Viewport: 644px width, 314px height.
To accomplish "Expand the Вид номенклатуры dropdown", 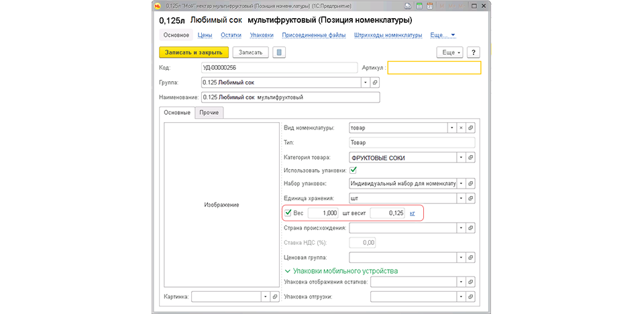I will pos(451,128).
